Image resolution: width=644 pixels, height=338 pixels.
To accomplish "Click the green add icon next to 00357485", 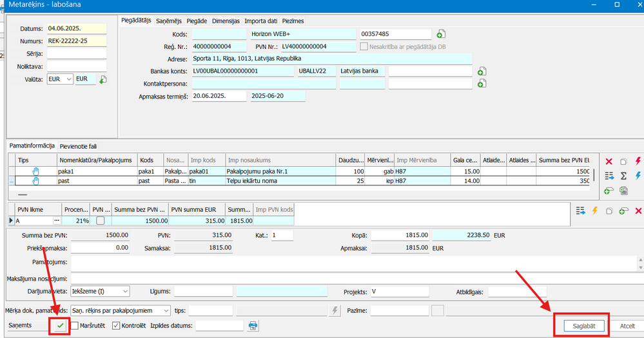I will (x=441, y=34).
